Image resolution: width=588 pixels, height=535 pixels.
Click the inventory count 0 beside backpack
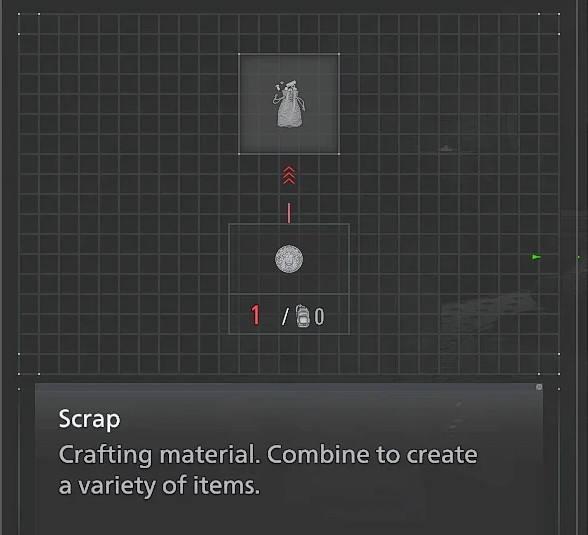click(319, 316)
